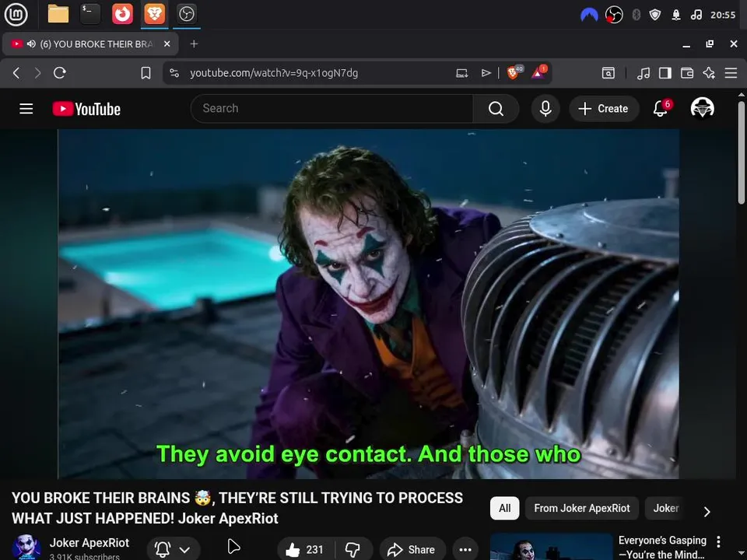Open a new browser tab
This screenshot has height=560, width=747.
tap(194, 44)
